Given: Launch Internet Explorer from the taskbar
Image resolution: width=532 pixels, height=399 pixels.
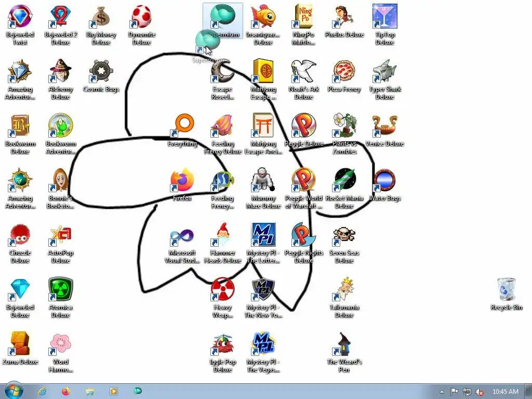Looking at the screenshot, I should pos(42,391).
